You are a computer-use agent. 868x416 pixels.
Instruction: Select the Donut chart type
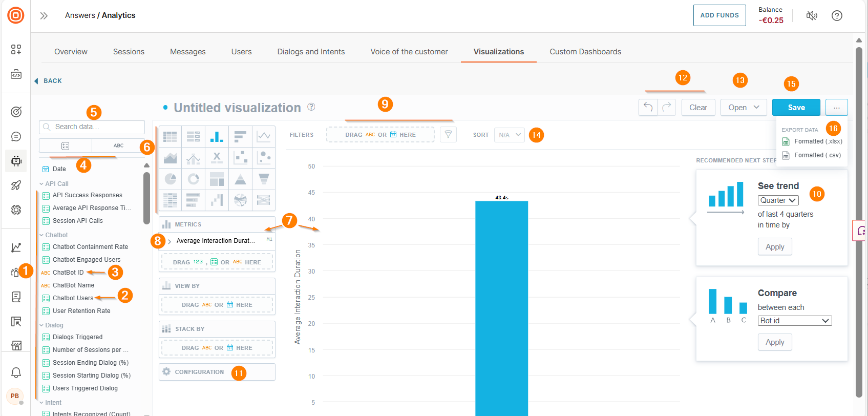[x=193, y=179]
